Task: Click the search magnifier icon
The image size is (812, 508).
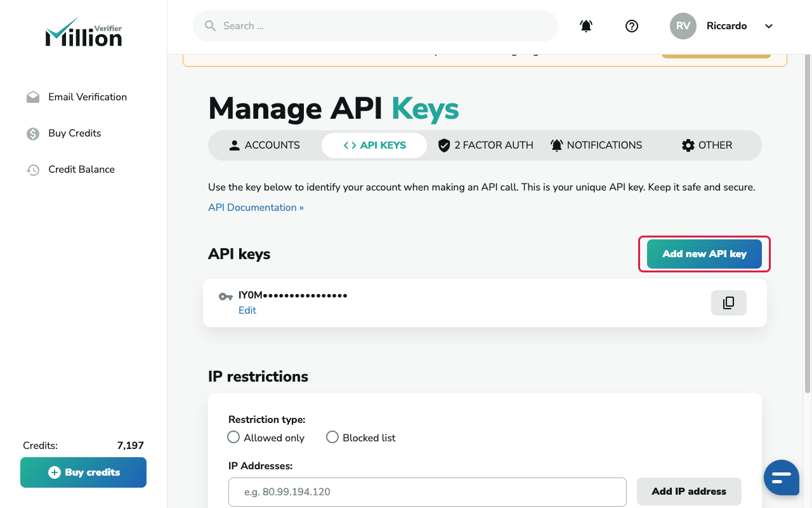Action: point(211,26)
